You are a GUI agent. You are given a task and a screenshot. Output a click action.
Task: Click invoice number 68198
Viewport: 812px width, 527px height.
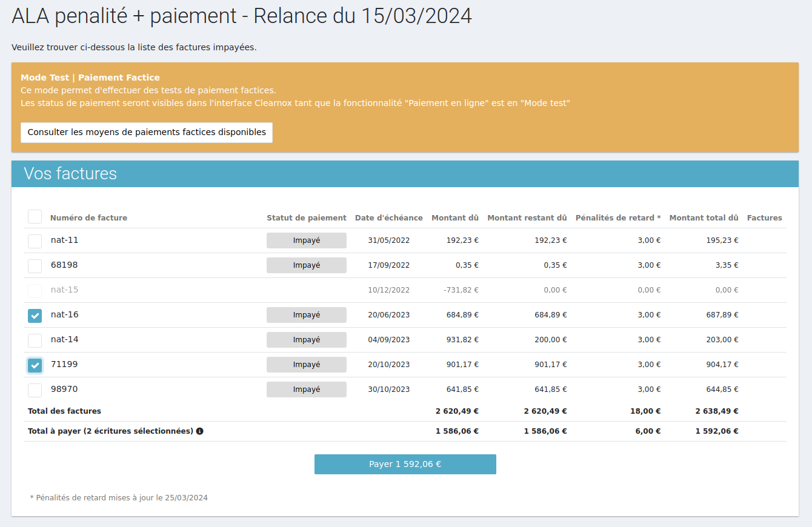tap(64, 265)
